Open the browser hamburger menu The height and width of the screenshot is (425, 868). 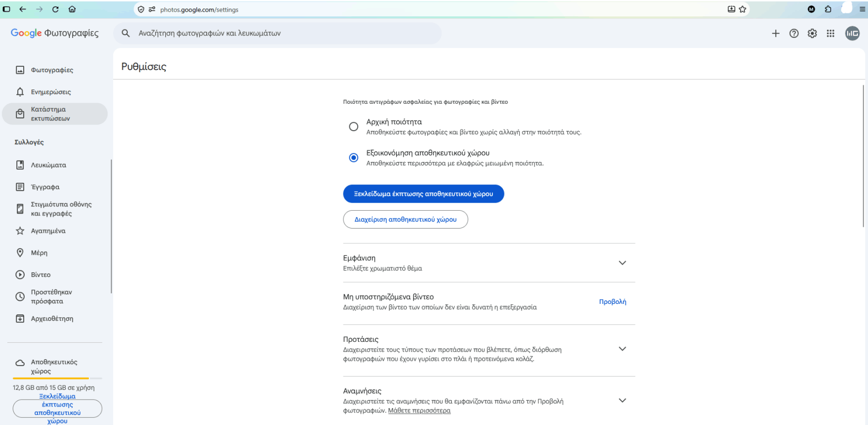(862, 9)
